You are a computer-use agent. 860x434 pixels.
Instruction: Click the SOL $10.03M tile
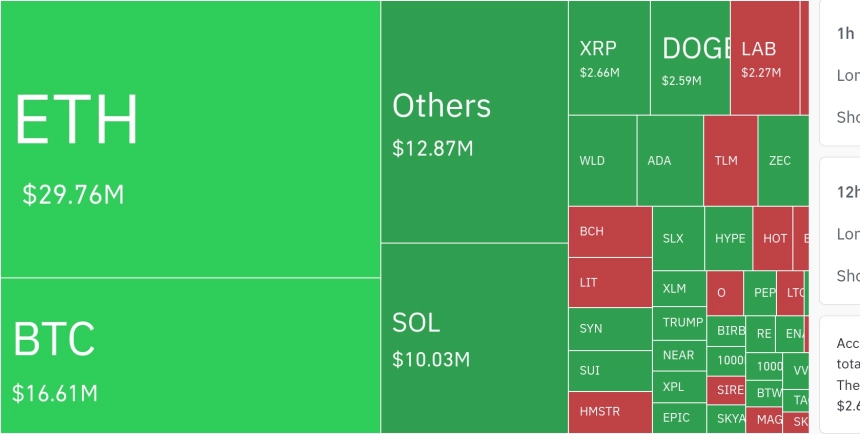pyautogui.click(x=474, y=339)
